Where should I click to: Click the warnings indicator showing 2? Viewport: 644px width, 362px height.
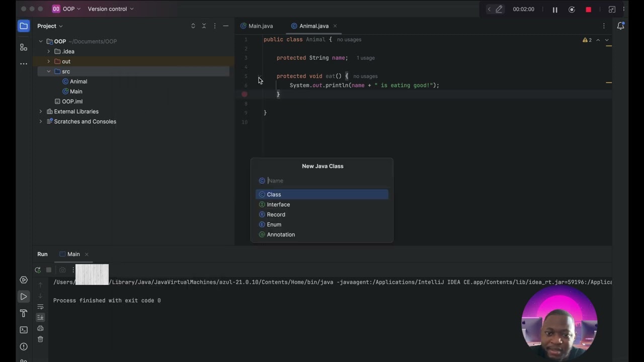click(x=587, y=40)
